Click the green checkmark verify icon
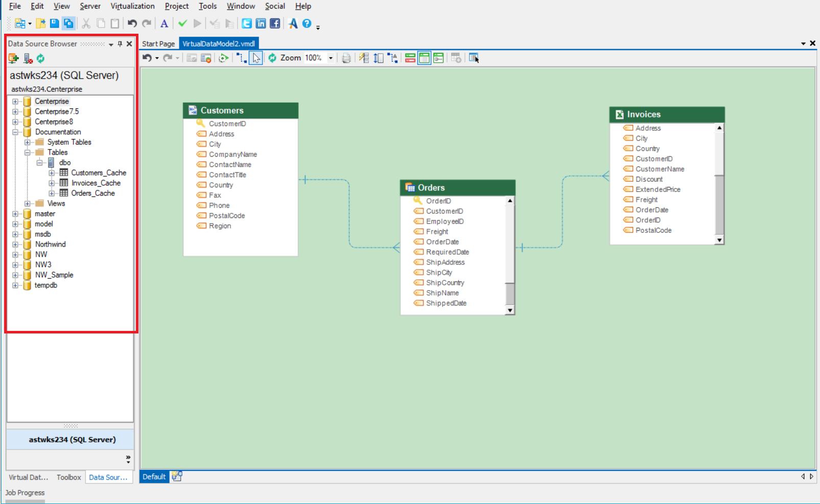Image resolution: width=820 pixels, height=504 pixels. (x=182, y=23)
